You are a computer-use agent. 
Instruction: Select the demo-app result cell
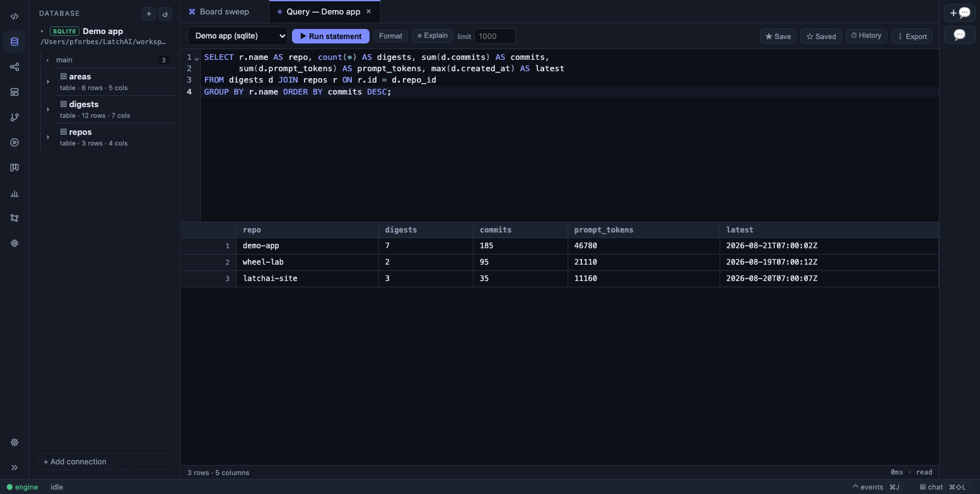(307, 246)
